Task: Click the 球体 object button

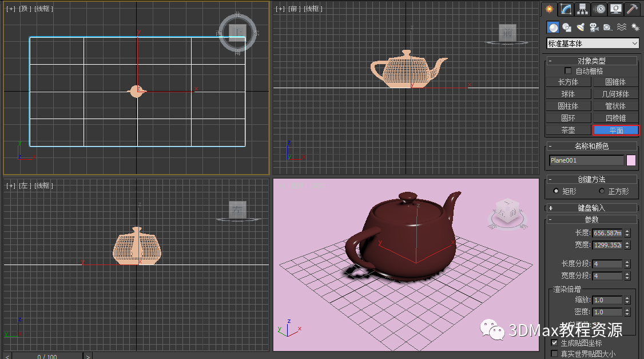Action: coord(568,94)
